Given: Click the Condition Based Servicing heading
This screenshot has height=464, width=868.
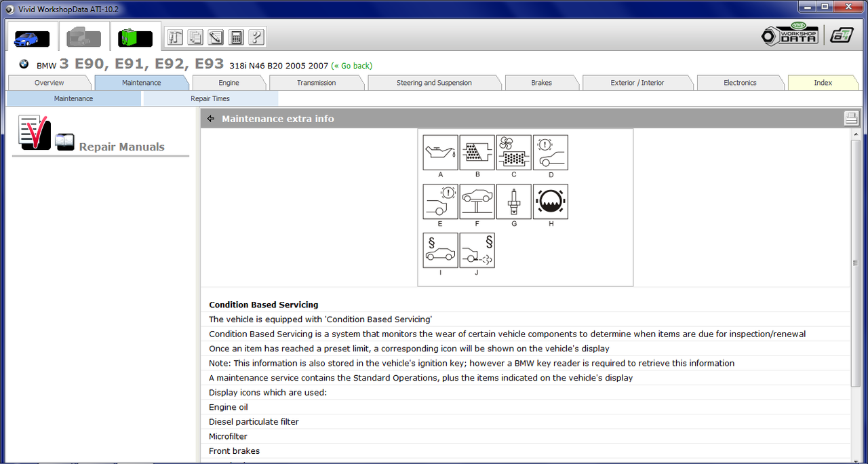Looking at the screenshot, I should pos(264,305).
